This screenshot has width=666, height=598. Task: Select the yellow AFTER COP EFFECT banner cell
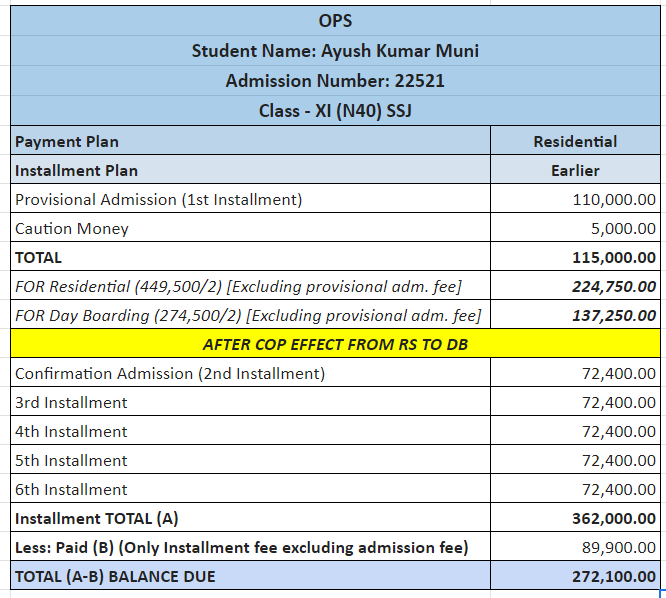click(335, 344)
